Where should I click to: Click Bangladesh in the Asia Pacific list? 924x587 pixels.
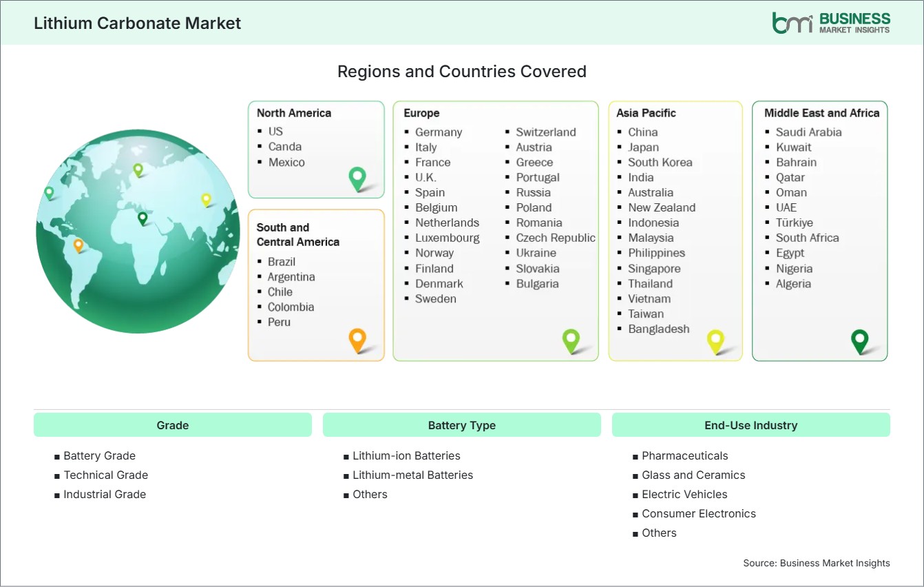coord(659,329)
